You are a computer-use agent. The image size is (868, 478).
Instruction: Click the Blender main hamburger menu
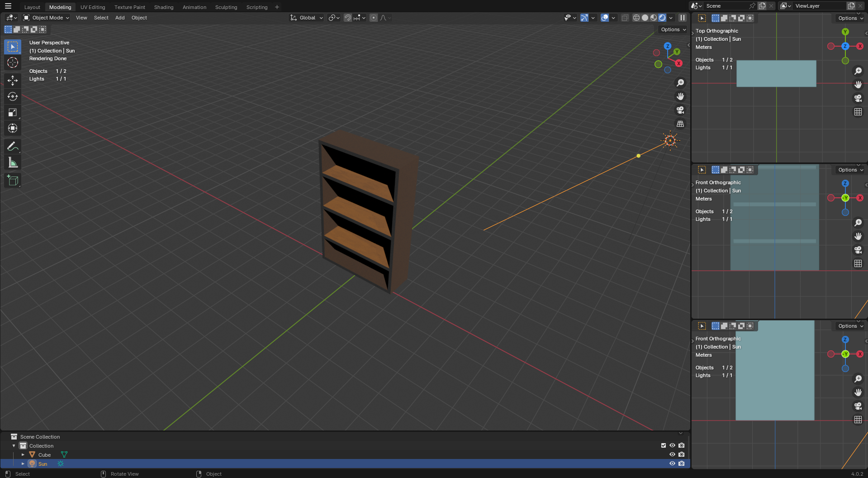(8, 6)
